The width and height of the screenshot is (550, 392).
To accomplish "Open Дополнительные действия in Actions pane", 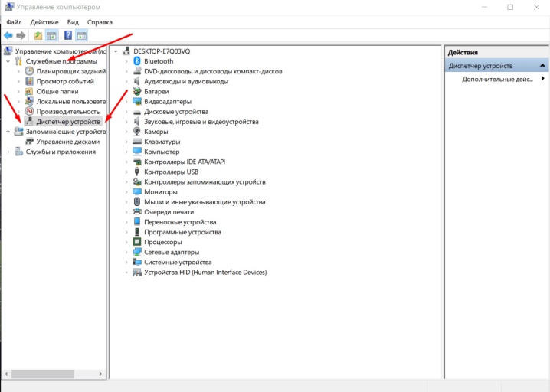I will [x=497, y=79].
